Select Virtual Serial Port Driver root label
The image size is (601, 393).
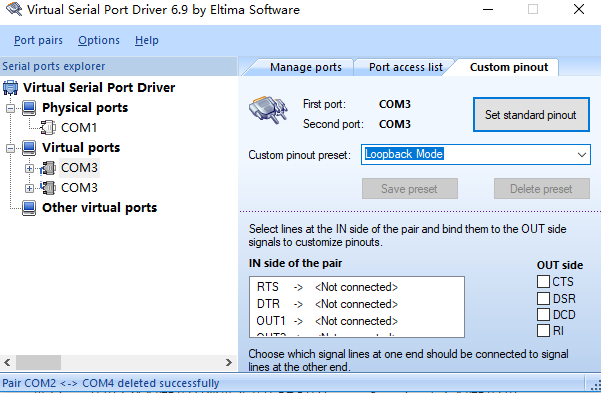pyautogui.click(x=99, y=87)
